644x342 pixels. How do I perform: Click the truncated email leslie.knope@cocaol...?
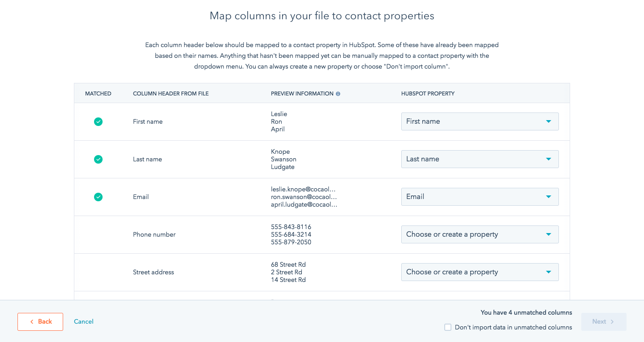point(303,189)
